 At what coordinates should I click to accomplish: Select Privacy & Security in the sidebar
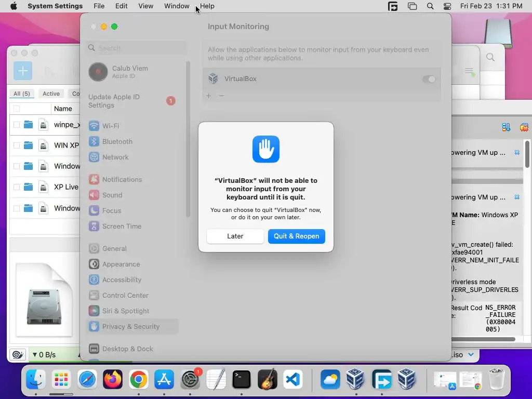(132, 326)
